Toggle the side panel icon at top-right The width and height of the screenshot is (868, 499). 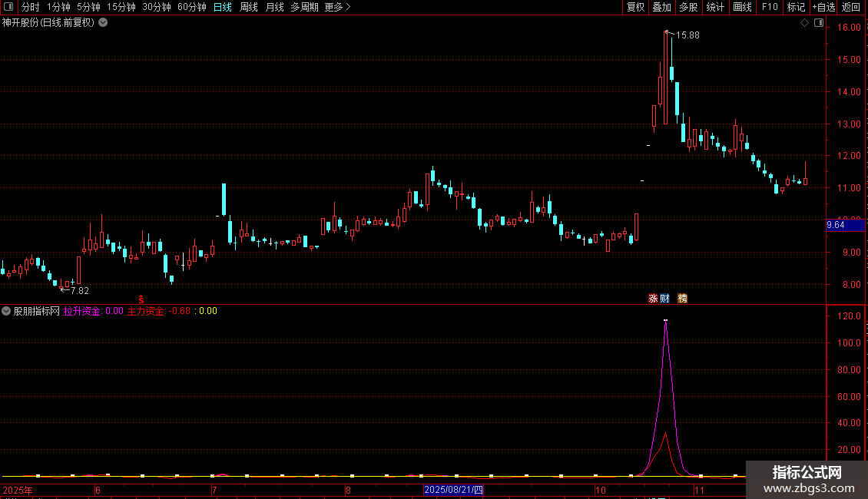pyautogui.click(x=819, y=23)
